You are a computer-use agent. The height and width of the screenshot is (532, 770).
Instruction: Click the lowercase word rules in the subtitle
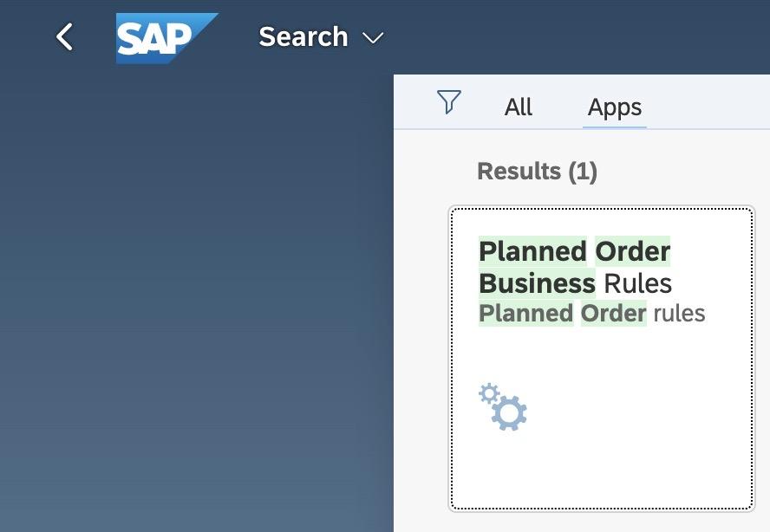tap(679, 313)
